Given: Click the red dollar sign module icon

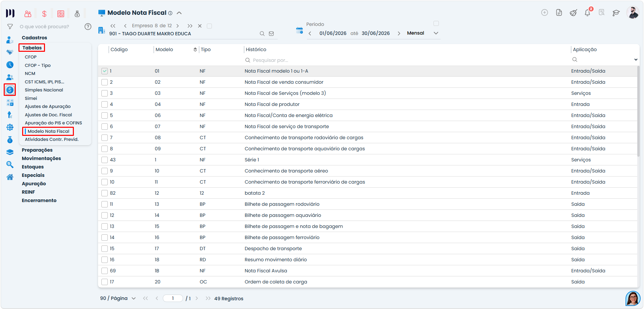Looking at the screenshot, I should [44, 14].
